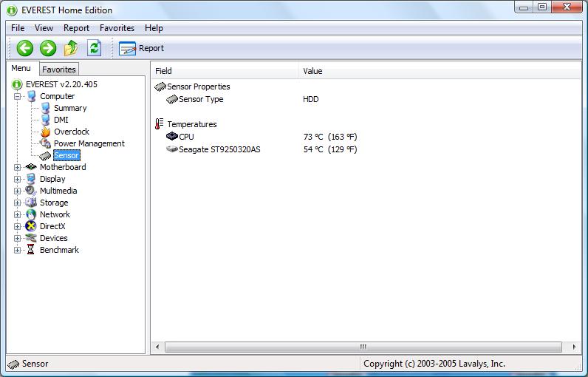Click the EVEREST title bar icon
Screen dimensions: 588x377
12,10
